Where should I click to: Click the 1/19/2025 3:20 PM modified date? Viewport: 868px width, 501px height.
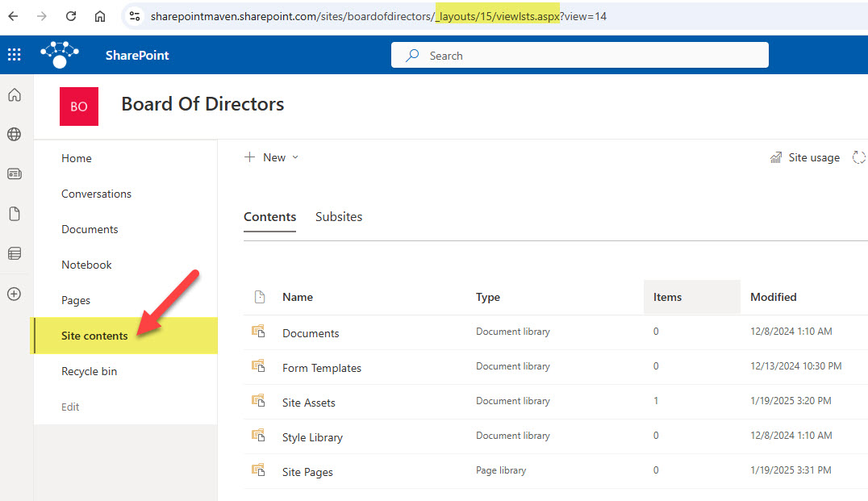click(x=791, y=401)
